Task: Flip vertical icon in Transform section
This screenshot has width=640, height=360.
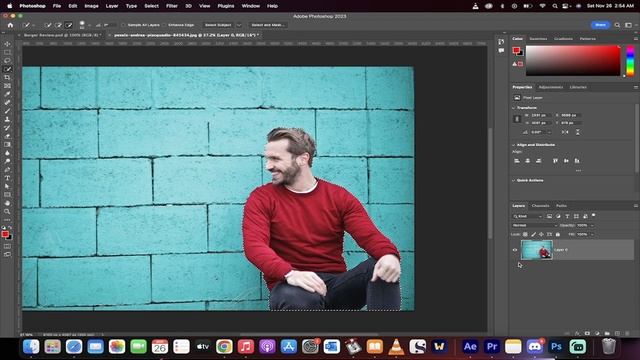Action: [x=578, y=132]
